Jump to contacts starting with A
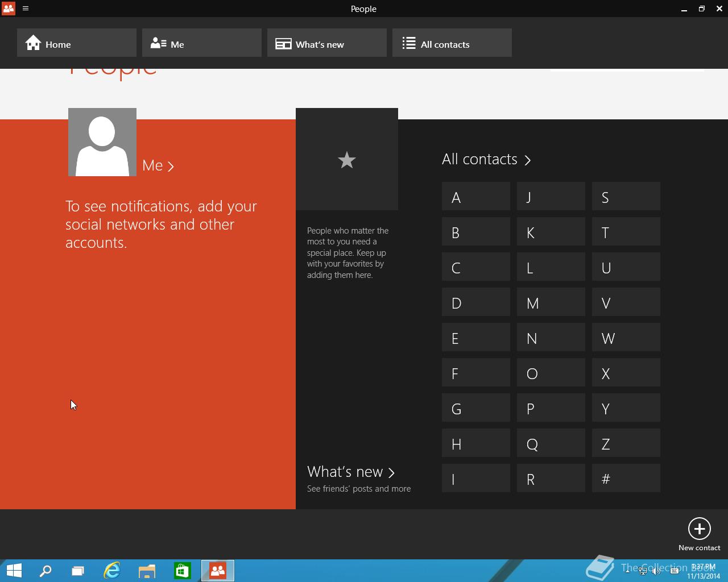728x582 pixels. [476, 196]
